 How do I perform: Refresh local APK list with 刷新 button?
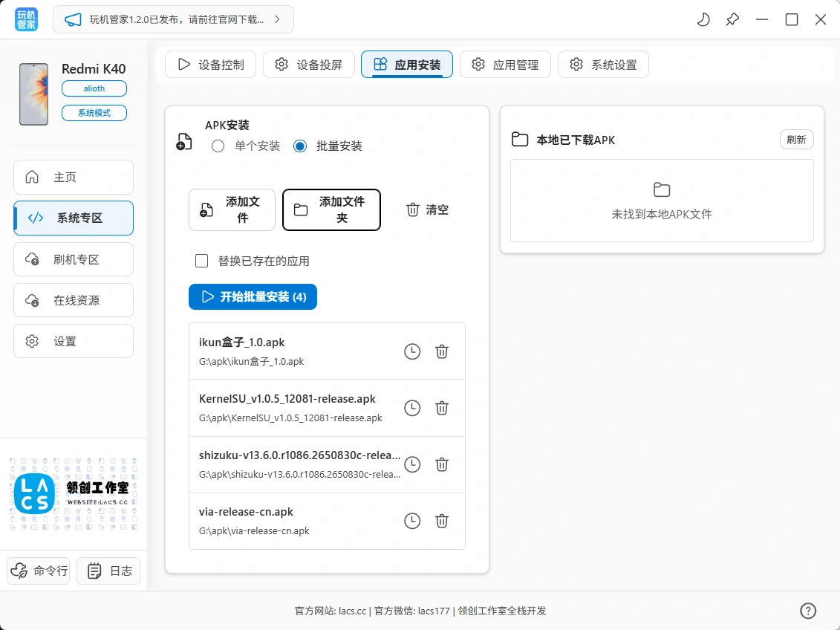tap(796, 139)
